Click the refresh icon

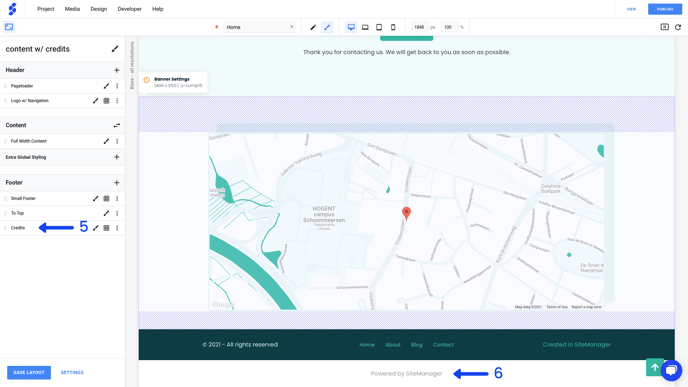pos(678,27)
